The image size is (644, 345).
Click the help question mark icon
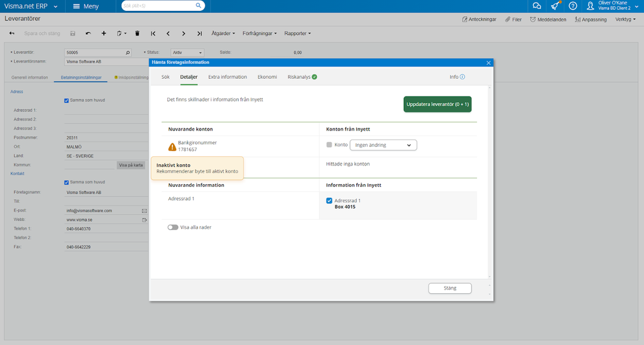coord(572,6)
